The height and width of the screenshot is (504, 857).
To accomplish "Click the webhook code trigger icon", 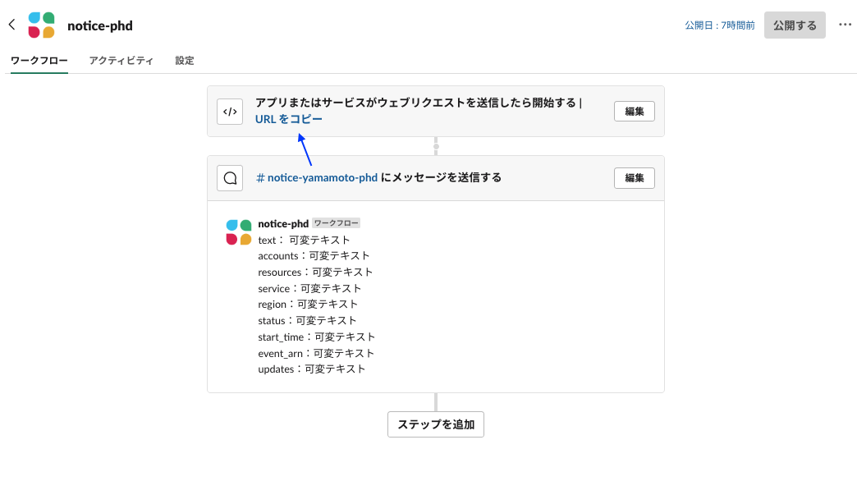I will 230,112.
